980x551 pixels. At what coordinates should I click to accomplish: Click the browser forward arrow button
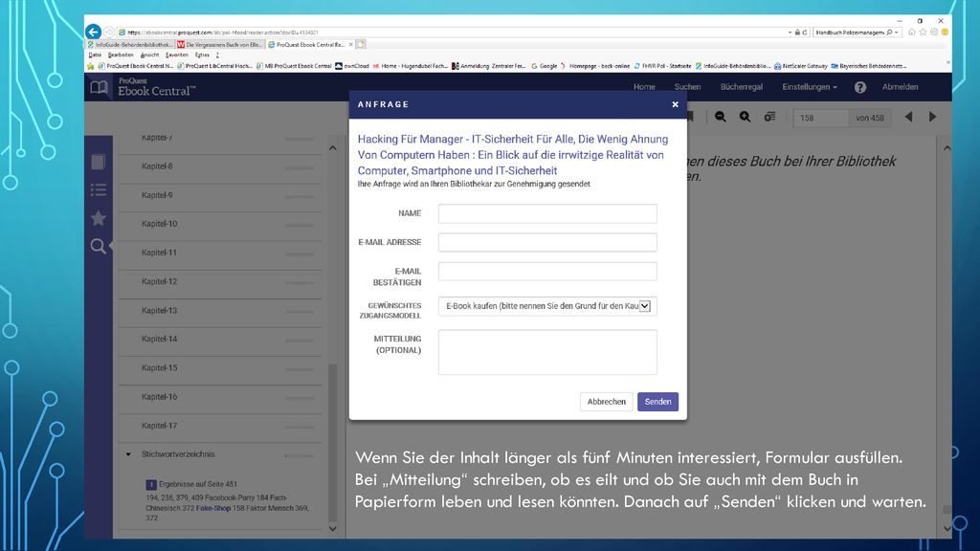point(109,32)
